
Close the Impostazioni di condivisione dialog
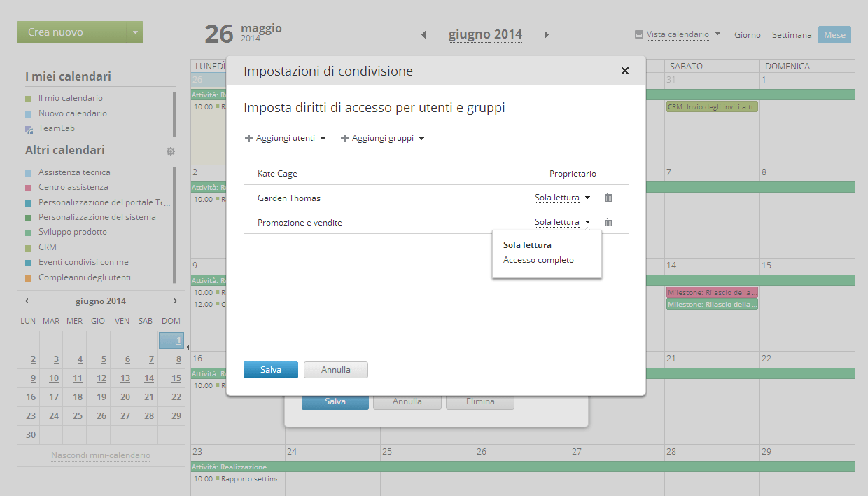625,71
